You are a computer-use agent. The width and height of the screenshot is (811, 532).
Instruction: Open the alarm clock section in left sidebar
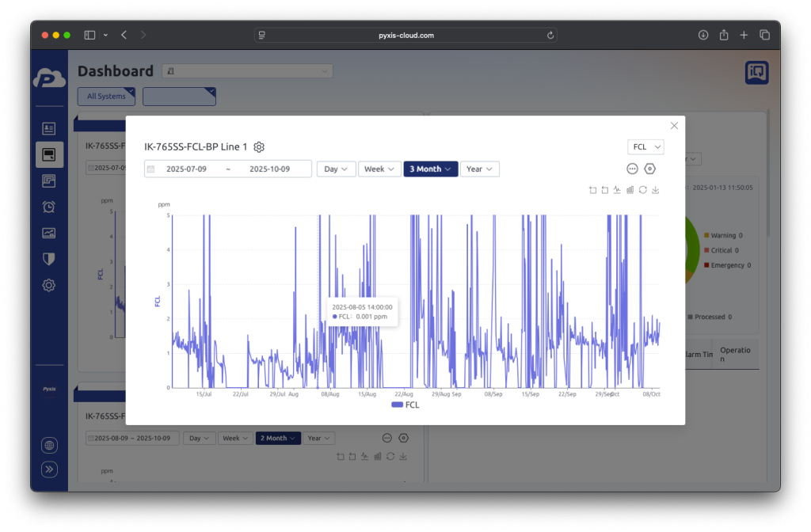[49, 207]
